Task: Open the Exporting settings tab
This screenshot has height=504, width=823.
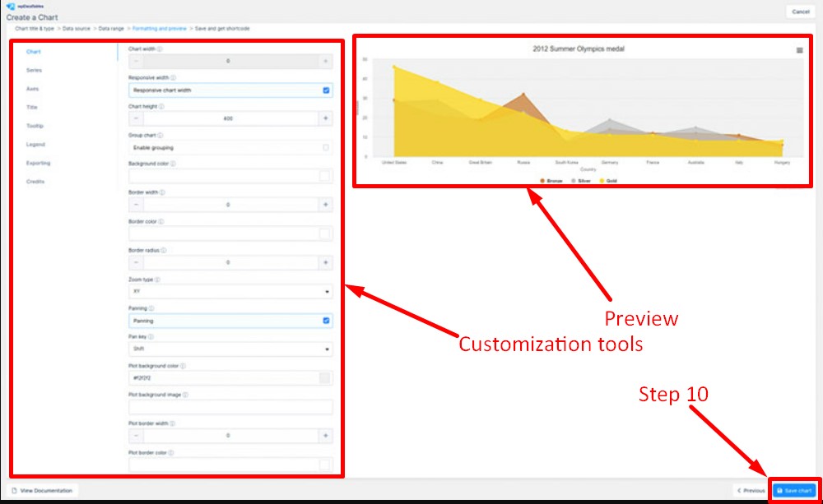Action: point(39,163)
